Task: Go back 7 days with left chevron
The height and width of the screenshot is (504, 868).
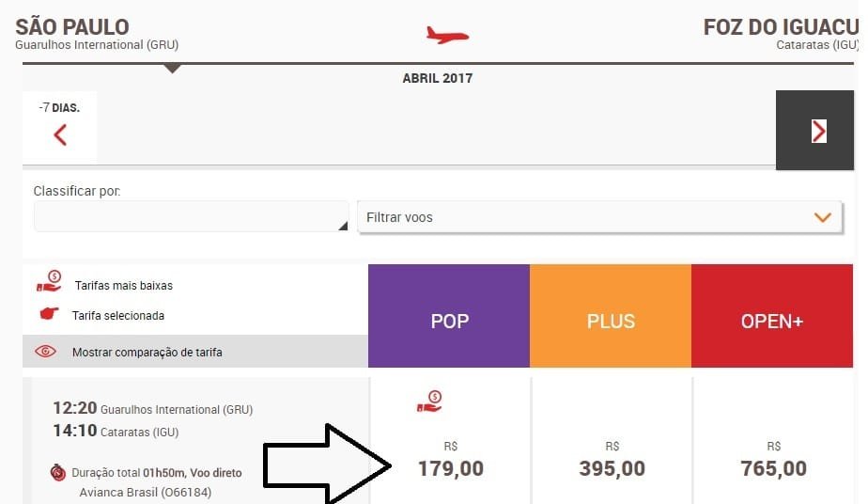Action: [60, 134]
